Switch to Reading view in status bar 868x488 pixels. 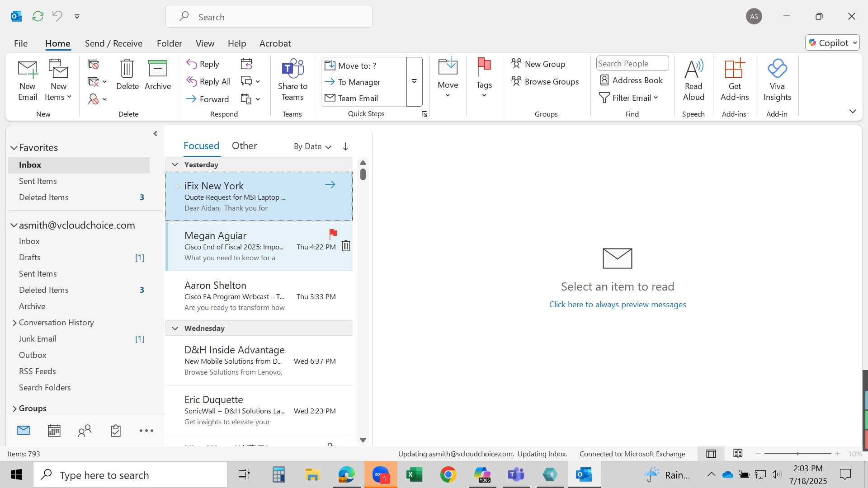[x=738, y=454]
